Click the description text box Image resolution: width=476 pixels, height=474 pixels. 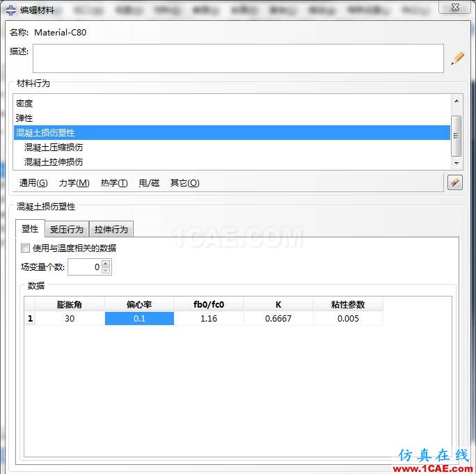[x=238, y=58]
